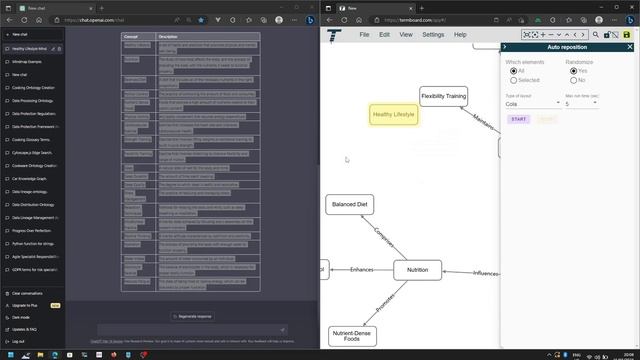Open File Explorer from the taskbar
The image size is (640, 360).
pos(40,355)
